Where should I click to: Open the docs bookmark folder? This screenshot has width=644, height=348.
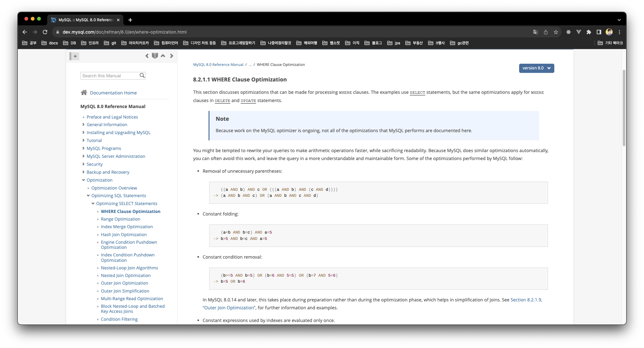coord(50,43)
